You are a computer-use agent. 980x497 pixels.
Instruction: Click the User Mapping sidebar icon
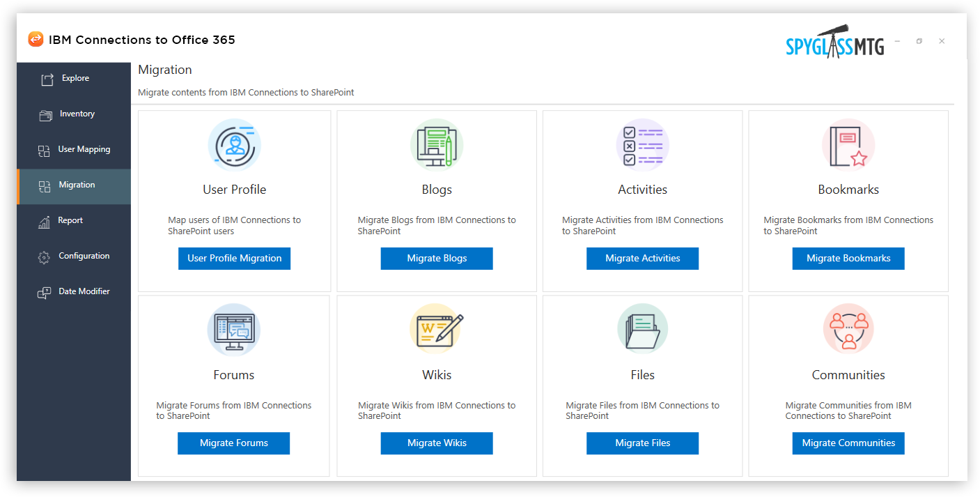[44, 151]
